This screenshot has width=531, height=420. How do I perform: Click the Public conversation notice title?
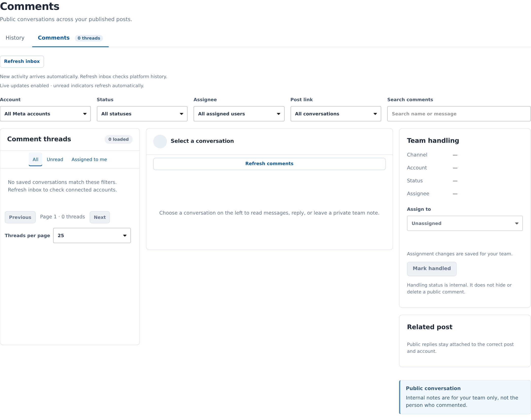tap(433, 388)
